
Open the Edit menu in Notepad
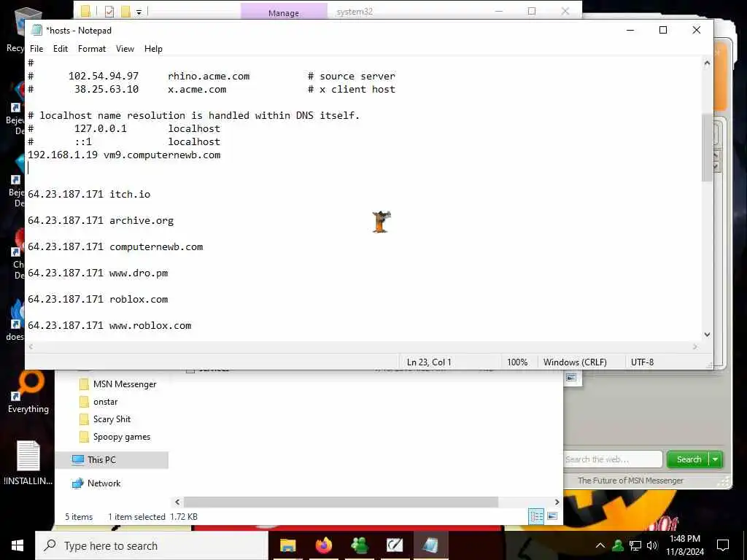61,49
